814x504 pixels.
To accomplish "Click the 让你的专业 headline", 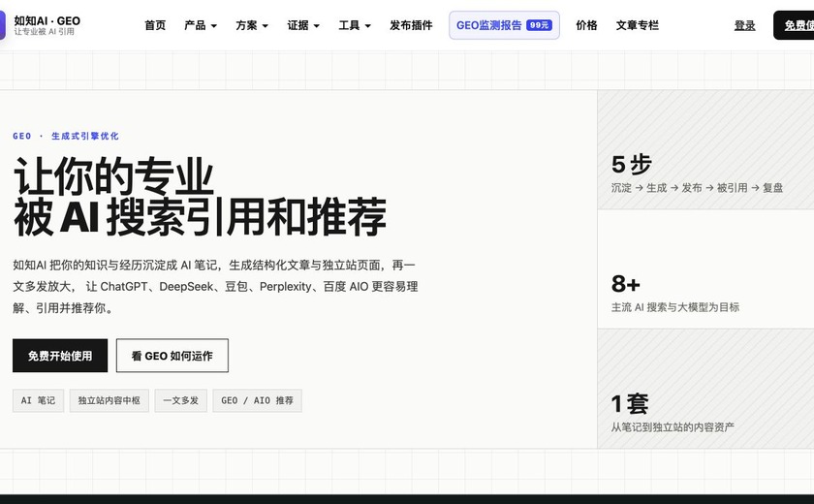I will pos(113,176).
